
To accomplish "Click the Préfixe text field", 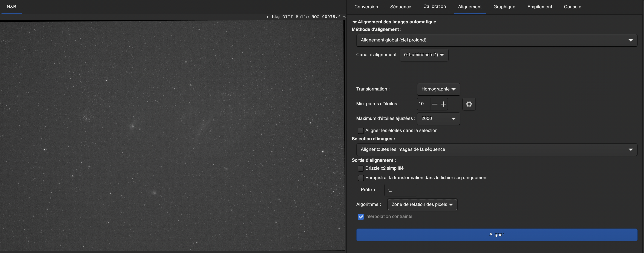I will pyautogui.click(x=400, y=190).
